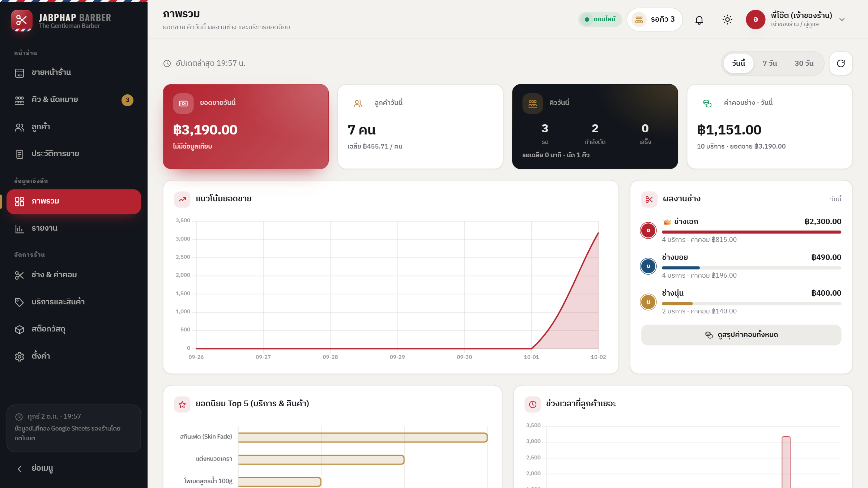Click the ผลงานช่าง scissors icon
868x488 pixels.
click(x=649, y=199)
